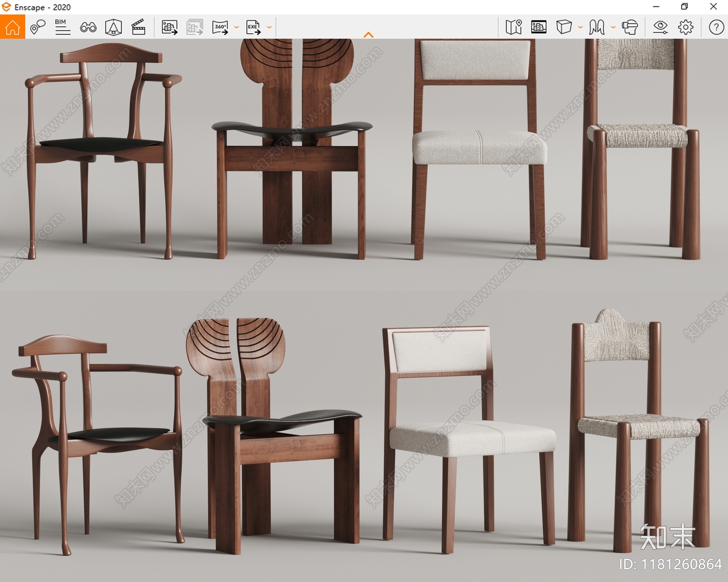Open the BIM information panel
This screenshot has width=728, height=582.
tap(62, 27)
